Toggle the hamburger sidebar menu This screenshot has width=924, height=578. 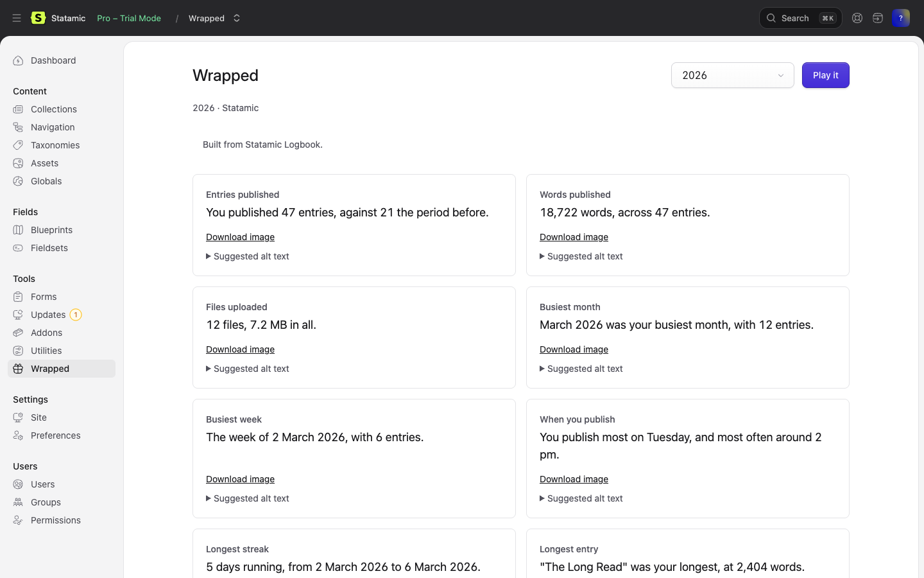point(17,18)
